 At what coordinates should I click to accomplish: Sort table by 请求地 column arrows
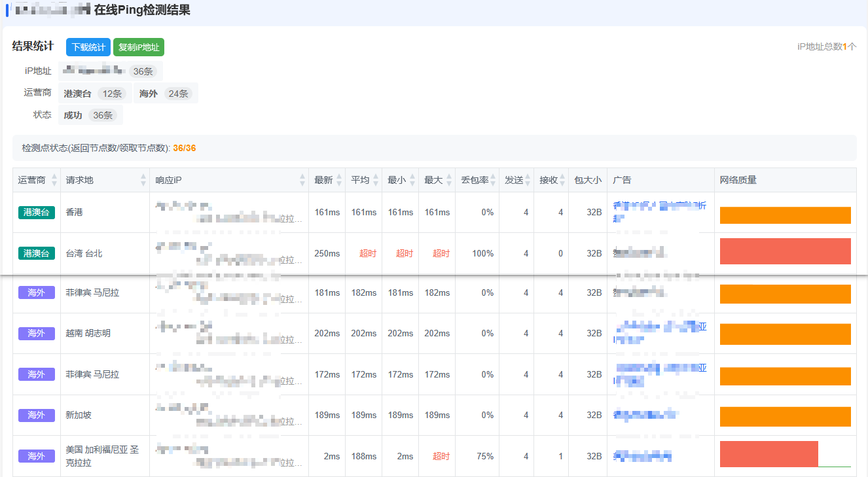pos(143,180)
